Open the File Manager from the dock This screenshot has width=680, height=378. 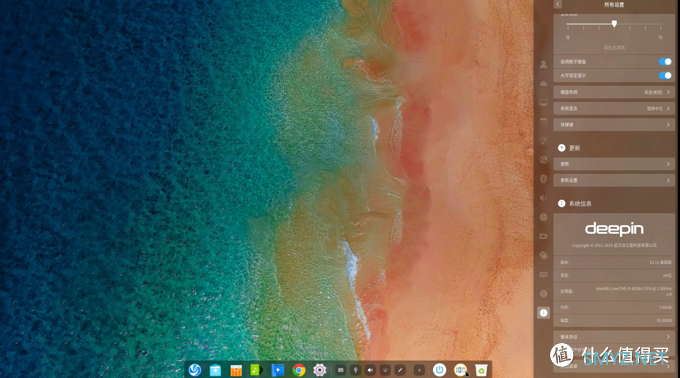point(215,370)
